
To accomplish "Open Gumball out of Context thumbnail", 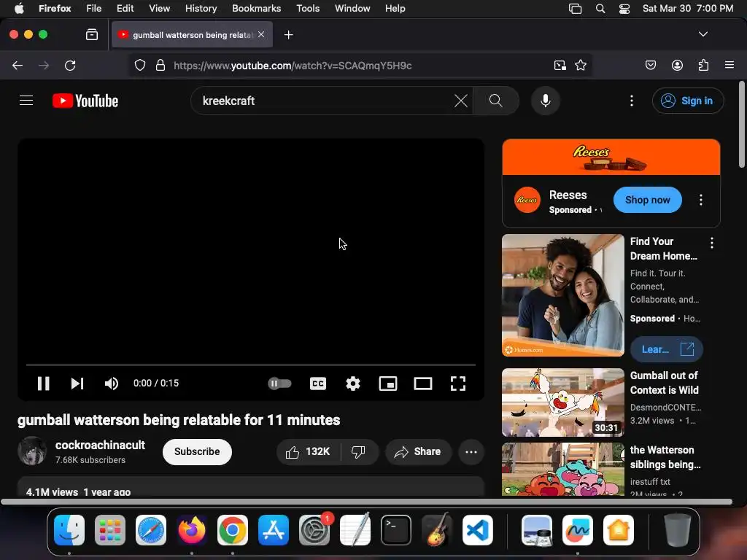I will 563,402.
